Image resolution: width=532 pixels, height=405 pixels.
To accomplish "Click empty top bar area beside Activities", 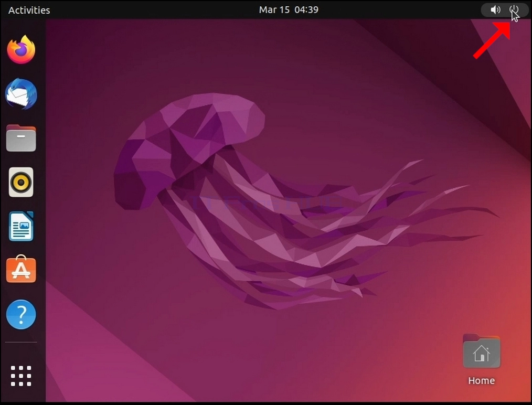I will (153, 10).
